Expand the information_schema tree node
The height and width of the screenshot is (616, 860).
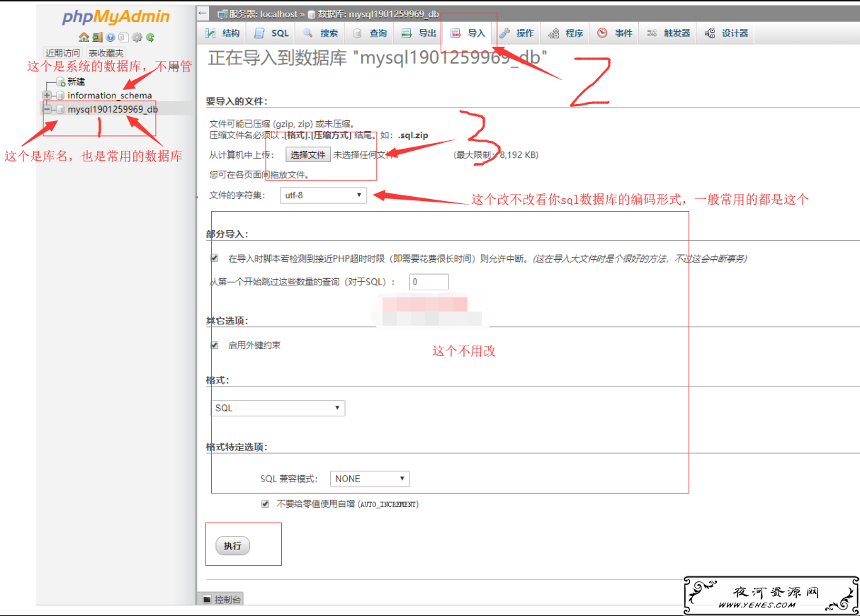(47, 96)
